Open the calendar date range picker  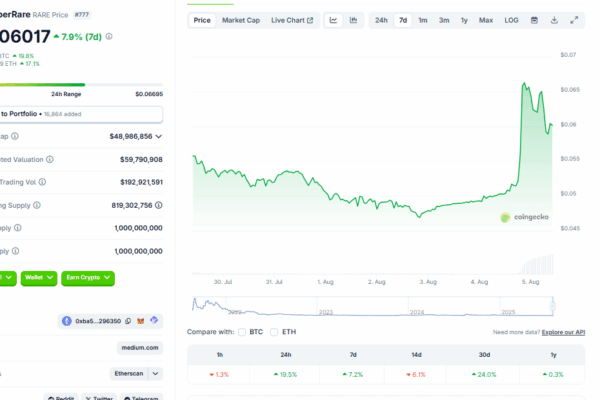[534, 20]
